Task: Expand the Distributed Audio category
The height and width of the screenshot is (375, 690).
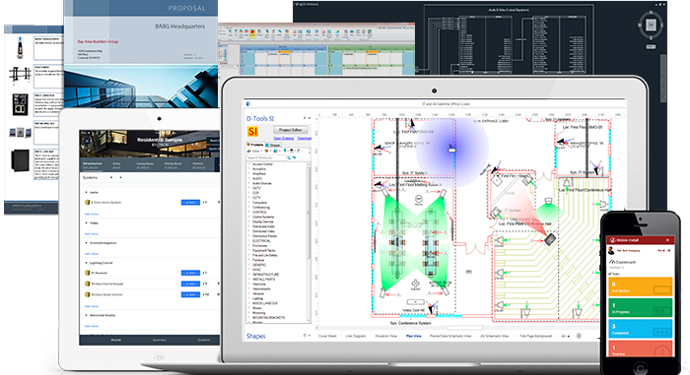Action: point(250,227)
